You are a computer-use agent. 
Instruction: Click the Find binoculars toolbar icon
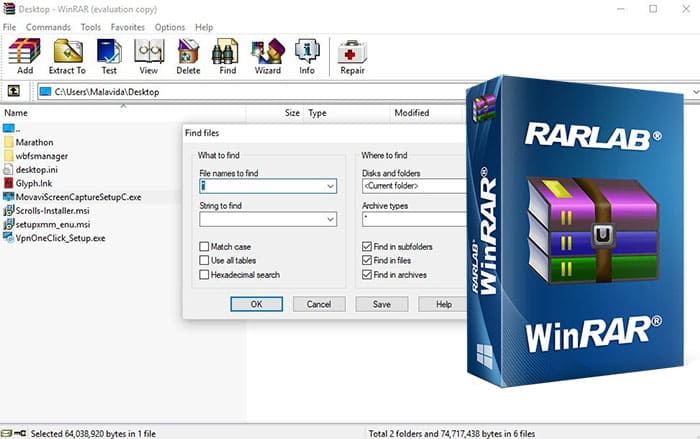tap(226, 51)
